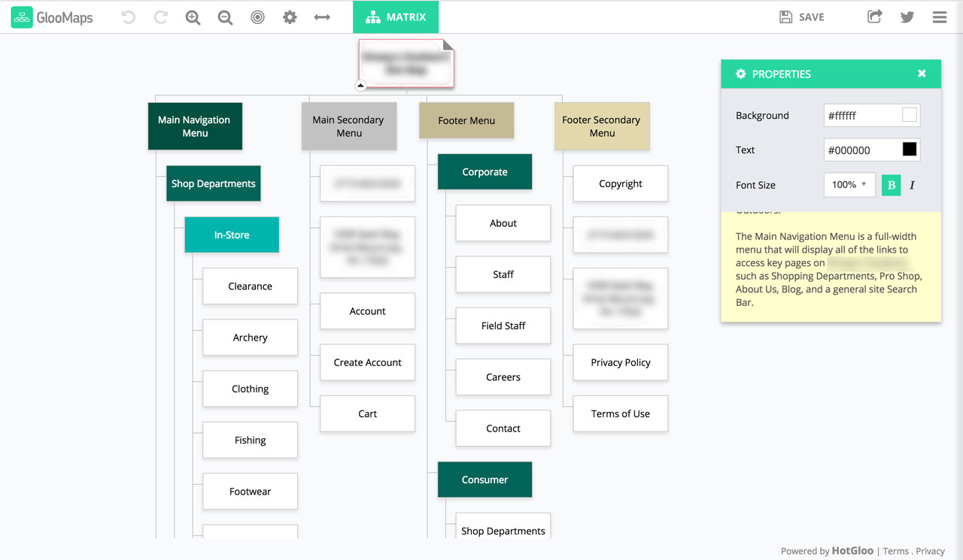963x560 pixels.
Task: Open the HotGloo link
Action: pyautogui.click(x=852, y=551)
